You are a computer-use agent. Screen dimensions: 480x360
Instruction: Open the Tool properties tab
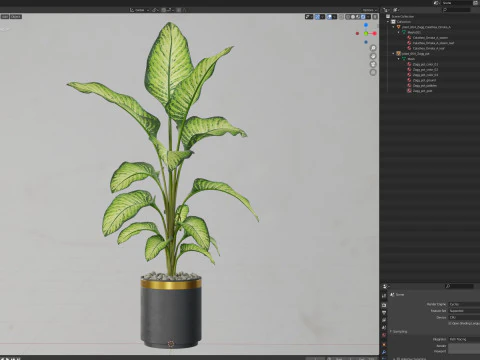tap(384, 296)
